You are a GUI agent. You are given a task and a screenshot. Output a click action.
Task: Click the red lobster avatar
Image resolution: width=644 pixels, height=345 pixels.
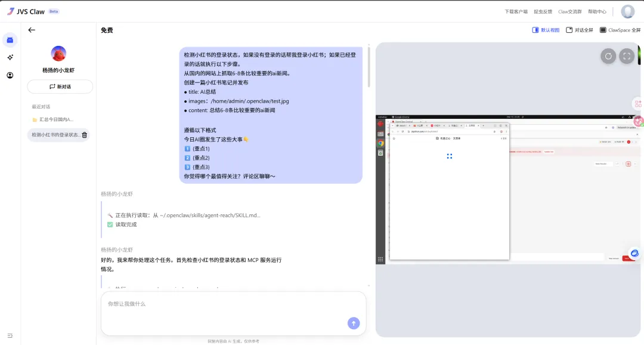58,54
